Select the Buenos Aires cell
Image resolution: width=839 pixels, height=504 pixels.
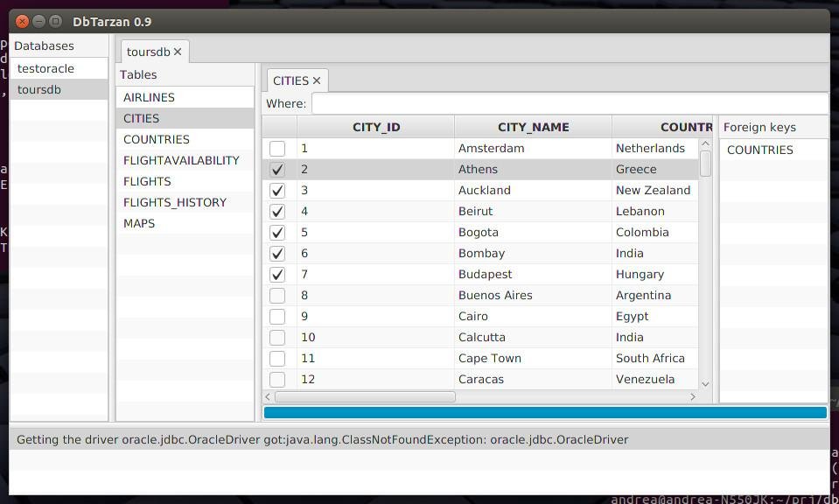click(533, 296)
